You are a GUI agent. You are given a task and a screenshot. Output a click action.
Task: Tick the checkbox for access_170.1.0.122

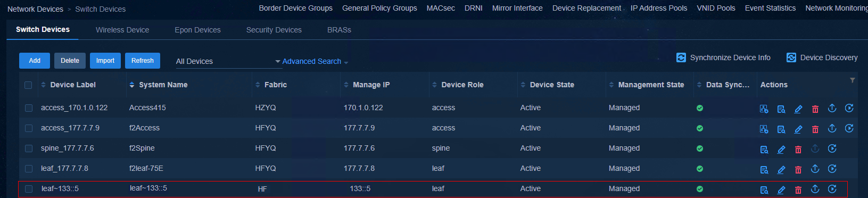[29, 108]
